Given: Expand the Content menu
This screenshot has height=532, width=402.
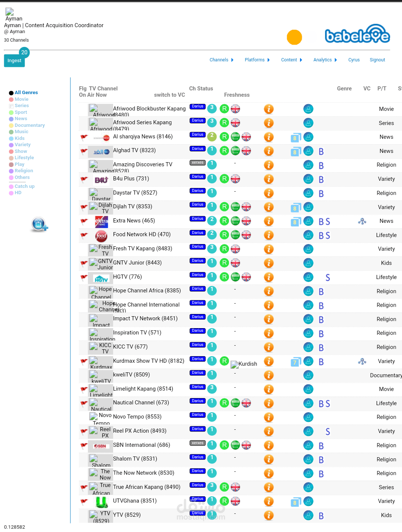Looking at the screenshot, I should 291,60.
